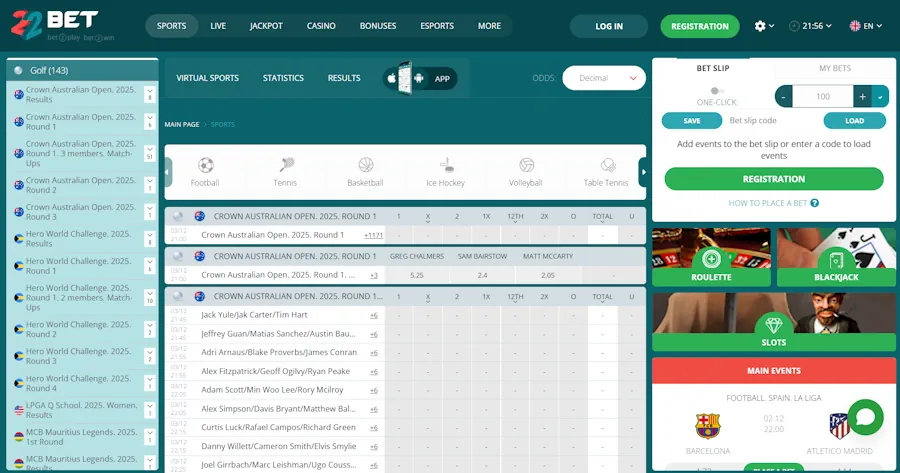Open the Sports menu

(x=172, y=26)
